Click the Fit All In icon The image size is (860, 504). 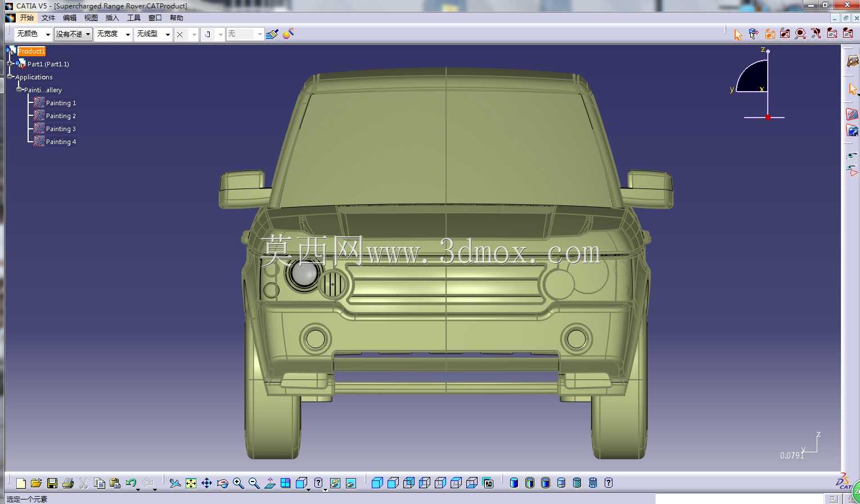(191, 483)
